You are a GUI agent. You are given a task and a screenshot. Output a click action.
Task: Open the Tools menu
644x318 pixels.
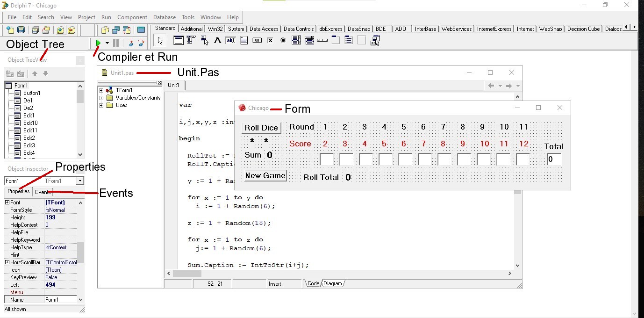188,17
